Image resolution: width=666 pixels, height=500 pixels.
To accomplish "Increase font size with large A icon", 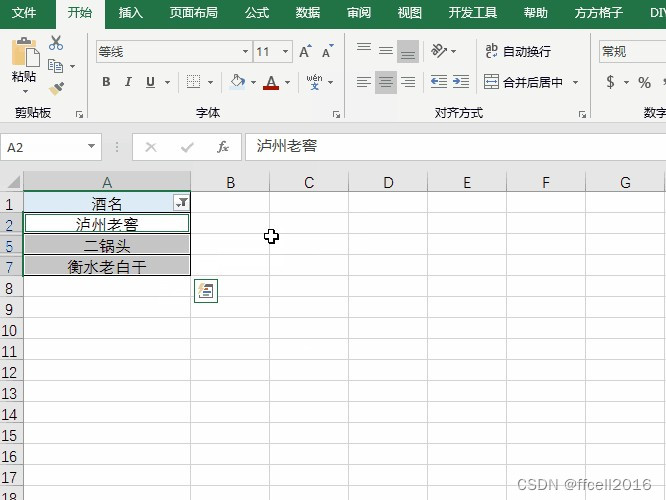I will pos(305,52).
